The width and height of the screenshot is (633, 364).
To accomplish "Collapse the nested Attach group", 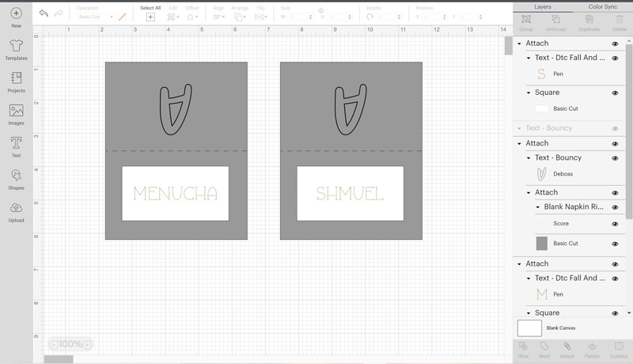I will click(x=529, y=193).
